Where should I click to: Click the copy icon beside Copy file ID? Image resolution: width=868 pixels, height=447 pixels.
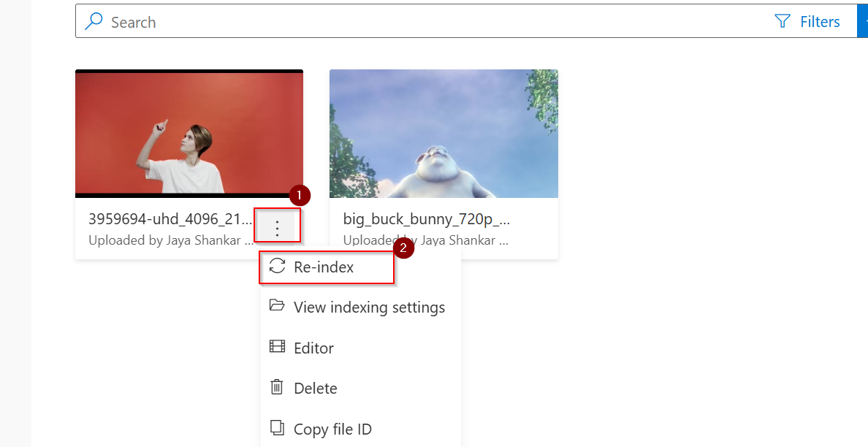[x=277, y=427]
